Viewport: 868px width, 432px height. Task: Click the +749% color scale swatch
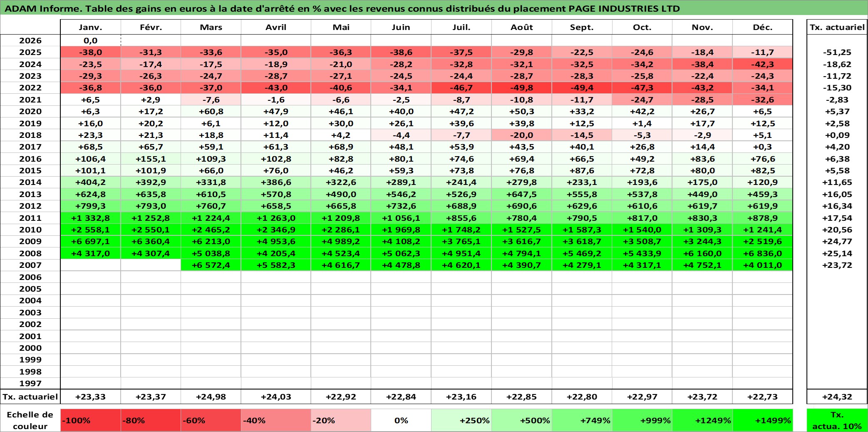[x=582, y=420]
